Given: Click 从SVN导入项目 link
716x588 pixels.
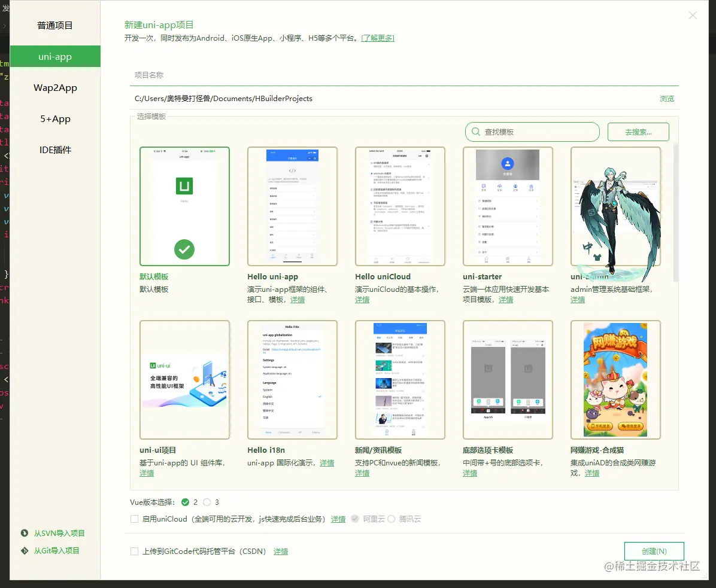Looking at the screenshot, I should click(59, 533).
